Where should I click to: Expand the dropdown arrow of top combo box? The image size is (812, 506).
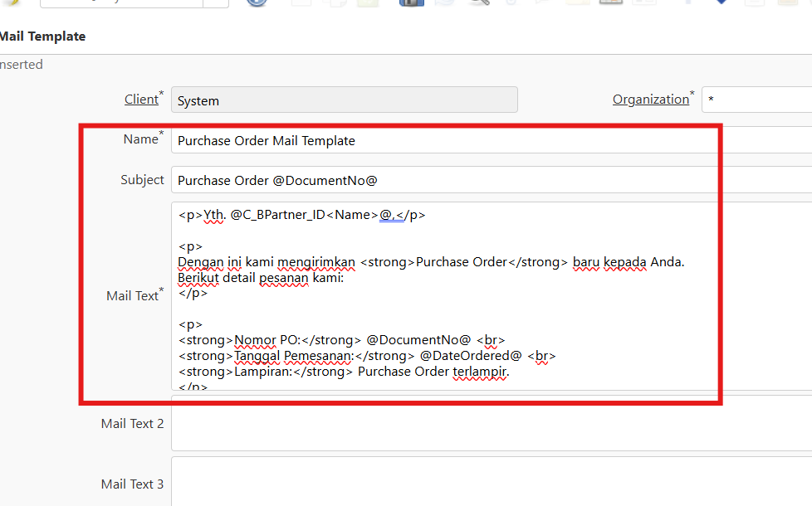[x=216, y=2]
